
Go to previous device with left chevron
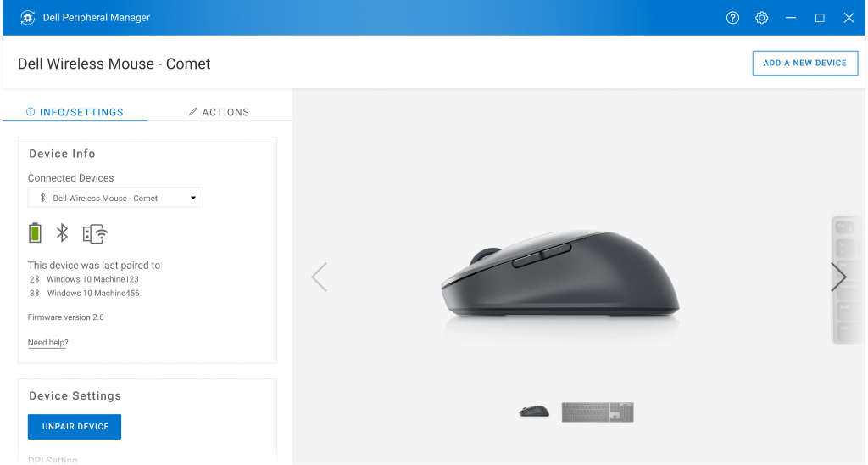[x=320, y=277]
